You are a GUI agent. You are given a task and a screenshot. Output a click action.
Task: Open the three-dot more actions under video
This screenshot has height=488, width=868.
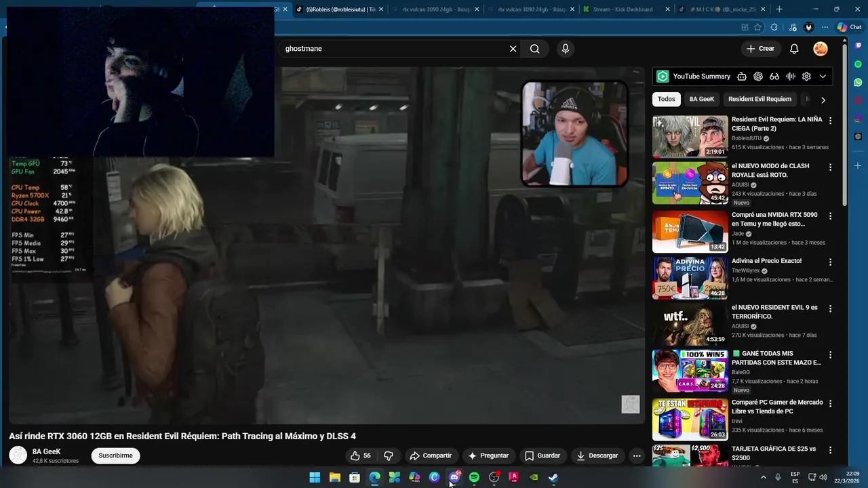[x=637, y=455]
